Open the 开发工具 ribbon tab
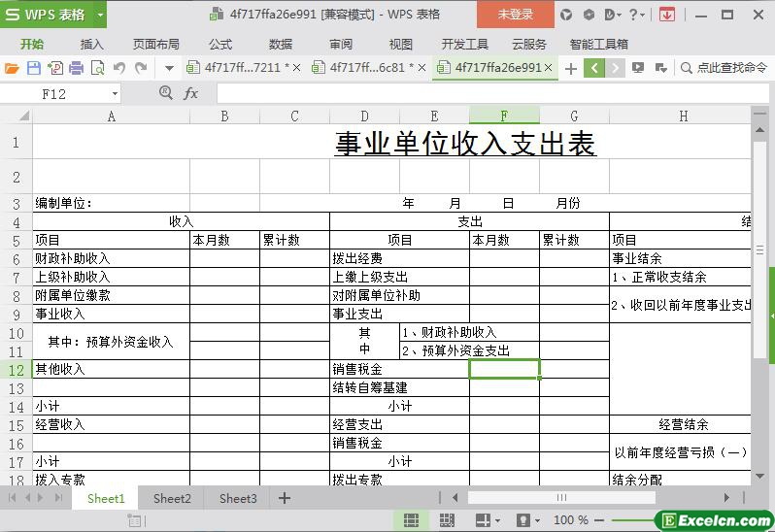 464,45
